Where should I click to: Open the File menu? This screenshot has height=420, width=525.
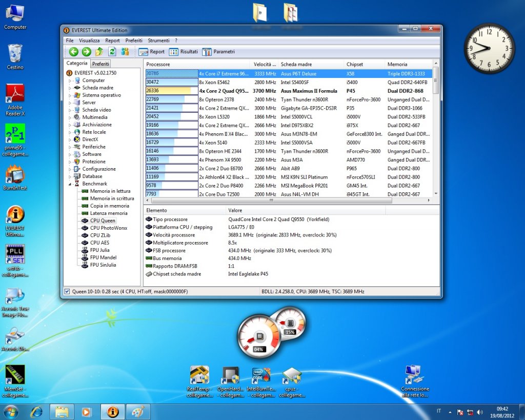pos(70,41)
